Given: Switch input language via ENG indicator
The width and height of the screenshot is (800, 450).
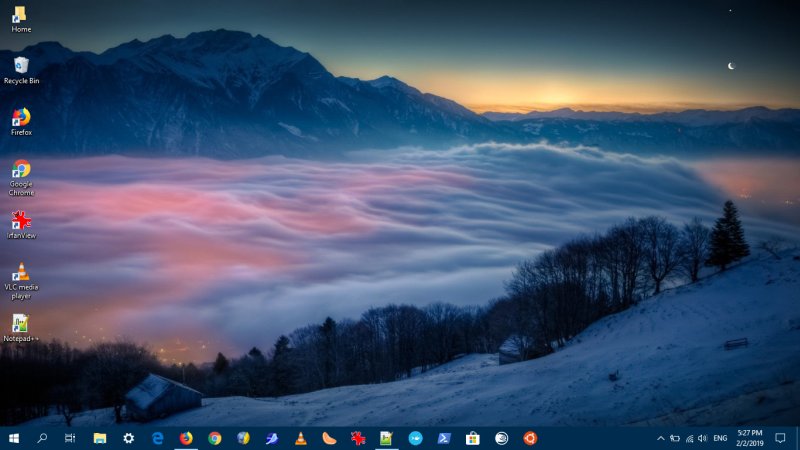Looking at the screenshot, I should pyautogui.click(x=720, y=438).
